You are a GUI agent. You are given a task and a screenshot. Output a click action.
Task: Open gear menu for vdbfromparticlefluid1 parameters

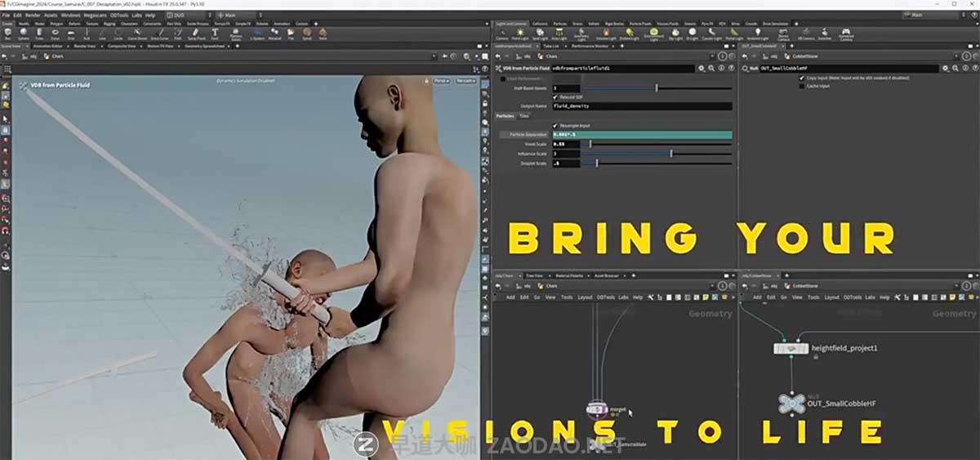tap(702, 69)
